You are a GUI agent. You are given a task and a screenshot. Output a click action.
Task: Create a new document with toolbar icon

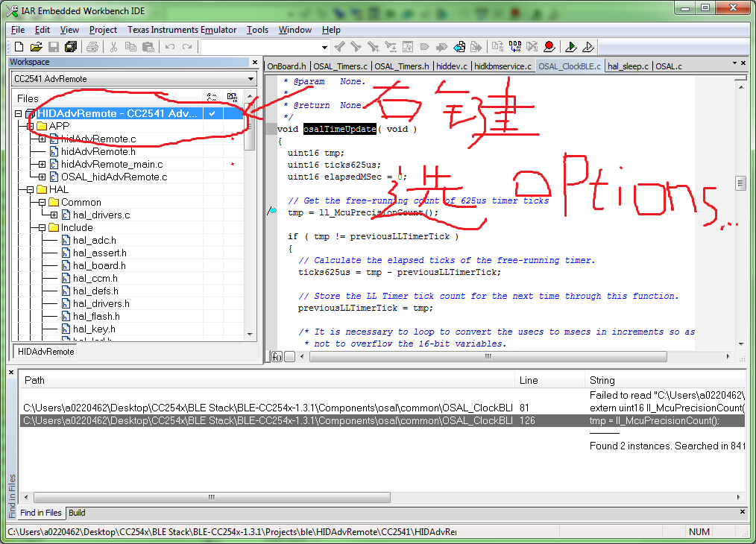click(19, 47)
